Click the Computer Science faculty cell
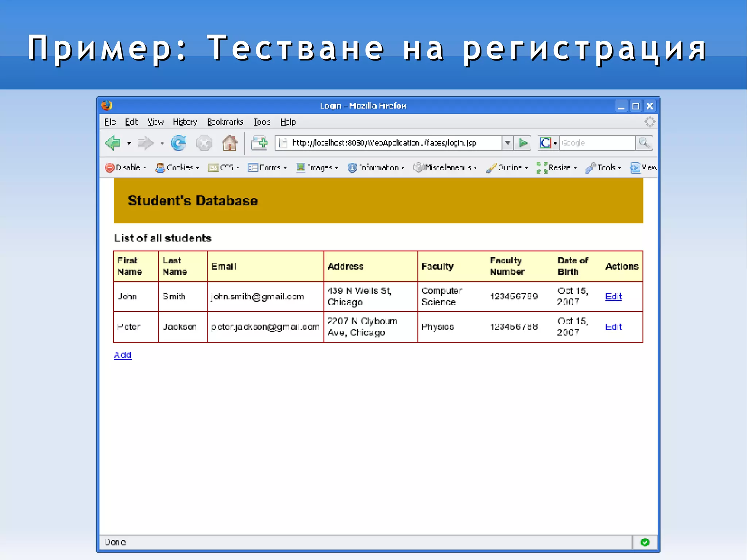747x560 pixels. tap(452, 297)
